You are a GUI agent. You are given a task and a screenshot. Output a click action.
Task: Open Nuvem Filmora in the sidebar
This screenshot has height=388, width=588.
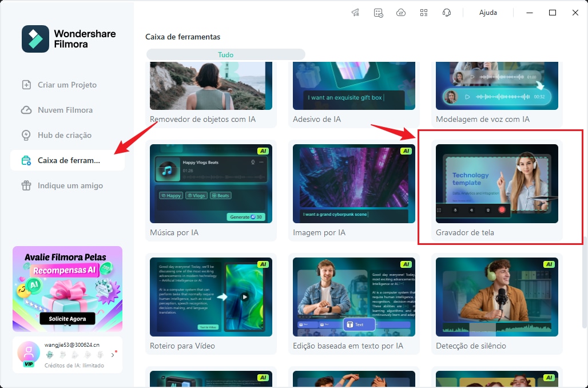pos(67,110)
